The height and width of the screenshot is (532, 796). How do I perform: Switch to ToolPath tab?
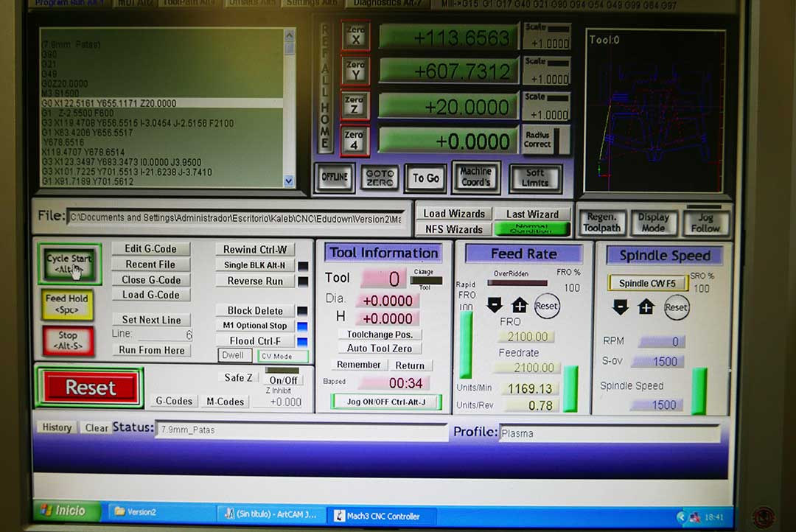coord(191,2)
